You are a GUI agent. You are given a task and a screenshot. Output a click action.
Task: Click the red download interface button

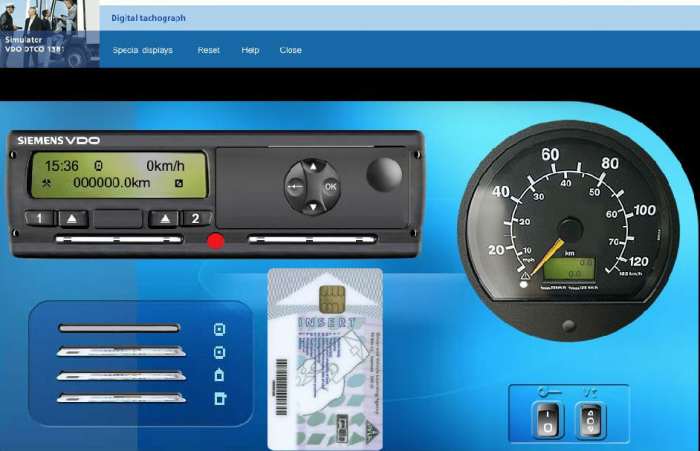click(x=214, y=241)
